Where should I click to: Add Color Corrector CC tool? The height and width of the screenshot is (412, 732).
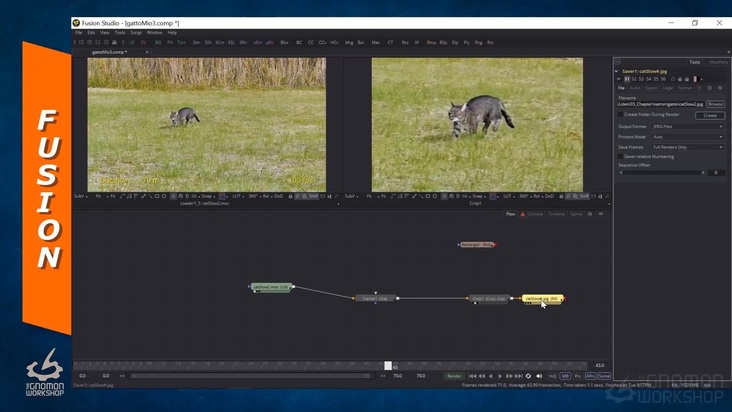click(x=310, y=42)
